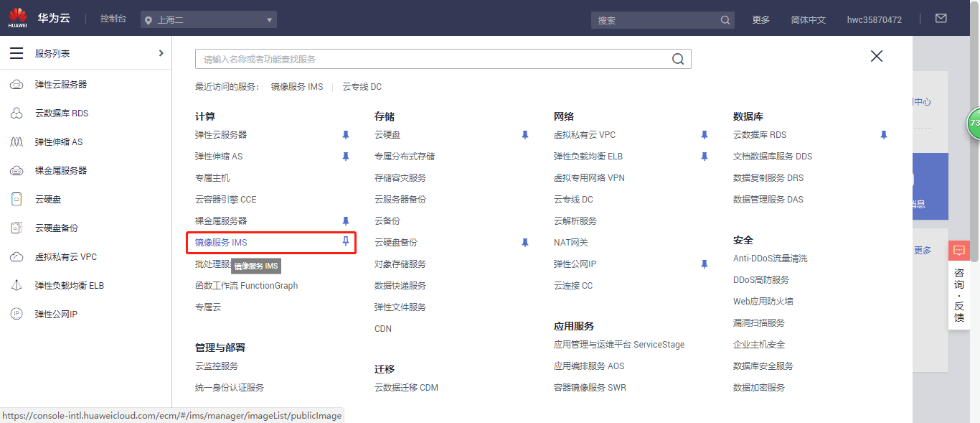
Task: Unpin 弹性云服务器 in compute list
Action: pyautogui.click(x=346, y=135)
